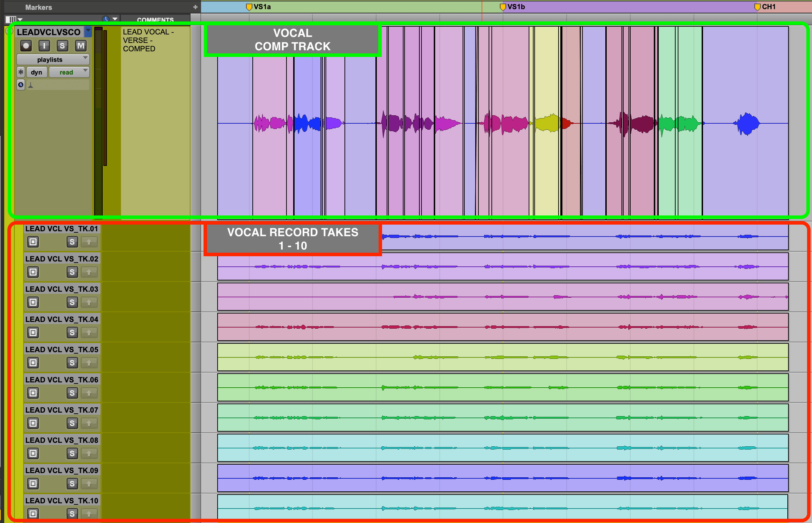The width and height of the screenshot is (812, 523).
Task: Copy TK.05 selection up to main playlist
Action: [89, 363]
